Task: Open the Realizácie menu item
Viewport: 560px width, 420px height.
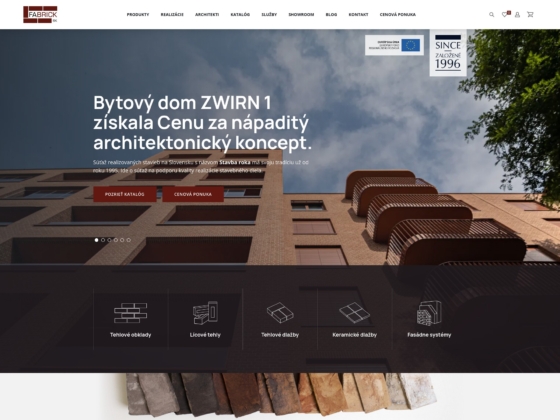Action: point(172,15)
